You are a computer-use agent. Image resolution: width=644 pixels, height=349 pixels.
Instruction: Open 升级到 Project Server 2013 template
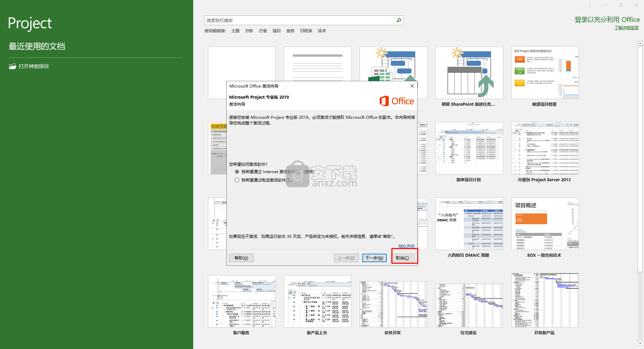(x=545, y=148)
